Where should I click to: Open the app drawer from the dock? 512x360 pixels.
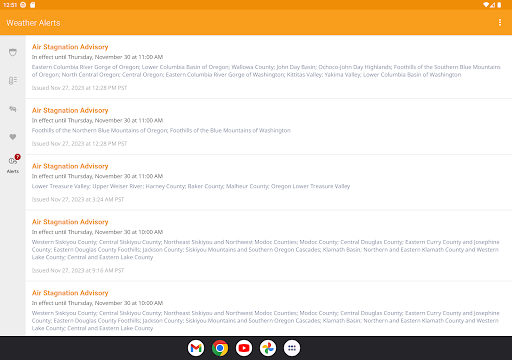point(292,348)
